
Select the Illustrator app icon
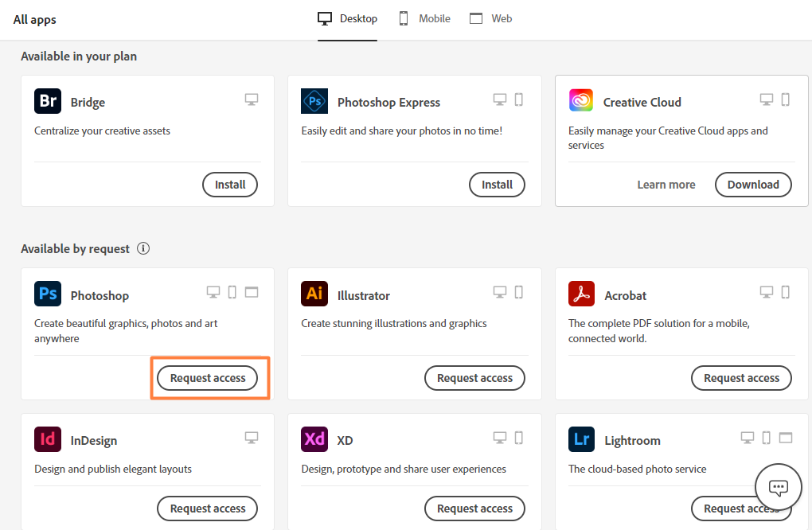pos(314,294)
